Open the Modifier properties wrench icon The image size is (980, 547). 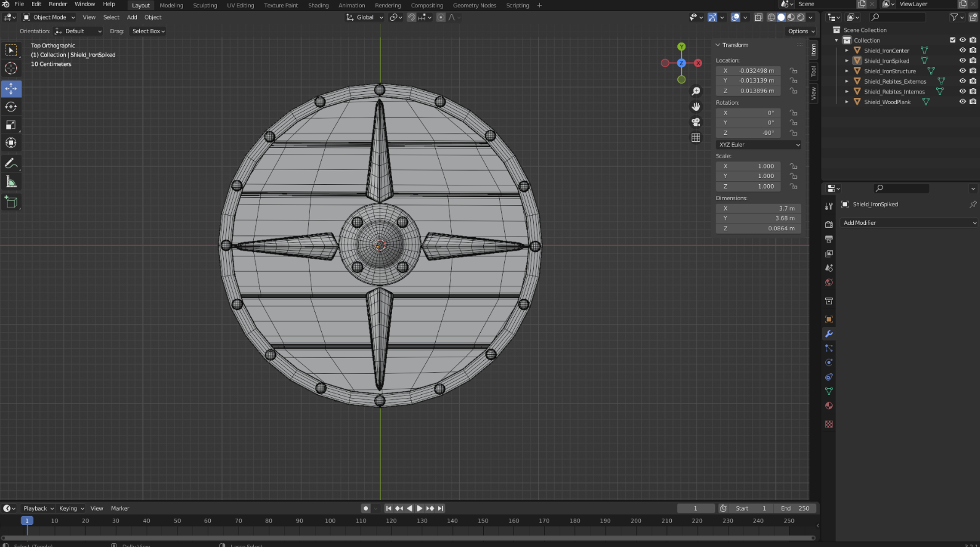[829, 334]
